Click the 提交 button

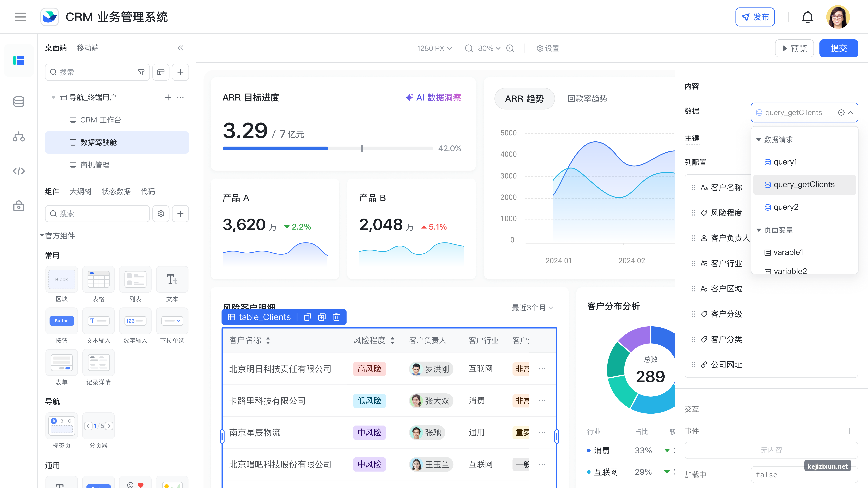(x=838, y=48)
